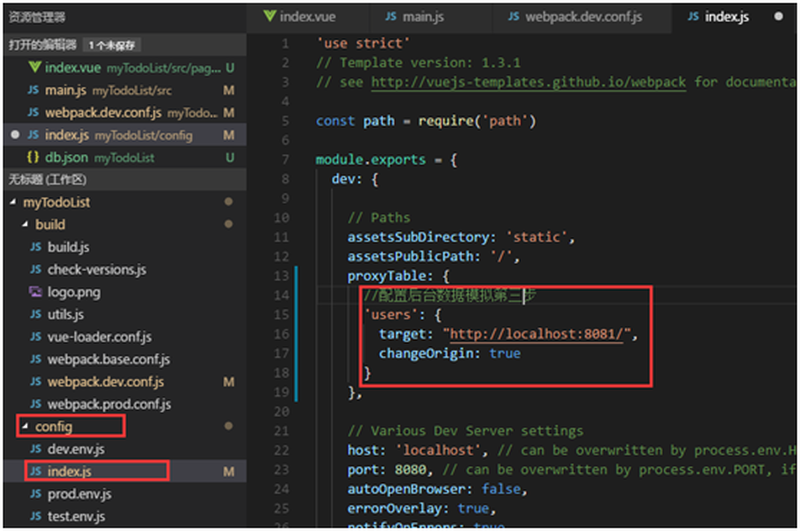This screenshot has height=531, width=800.
Task: Open logo.png in file tree
Action: coord(125,292)
